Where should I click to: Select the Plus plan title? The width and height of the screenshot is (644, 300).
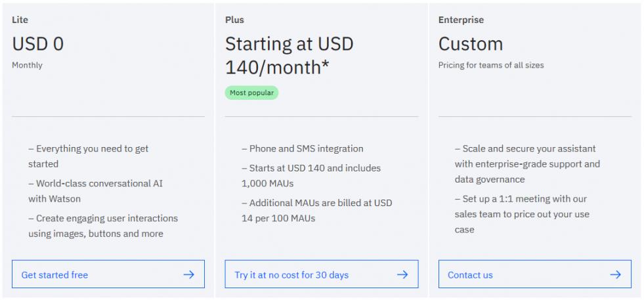pyautogui.click(x=234, y=20)
